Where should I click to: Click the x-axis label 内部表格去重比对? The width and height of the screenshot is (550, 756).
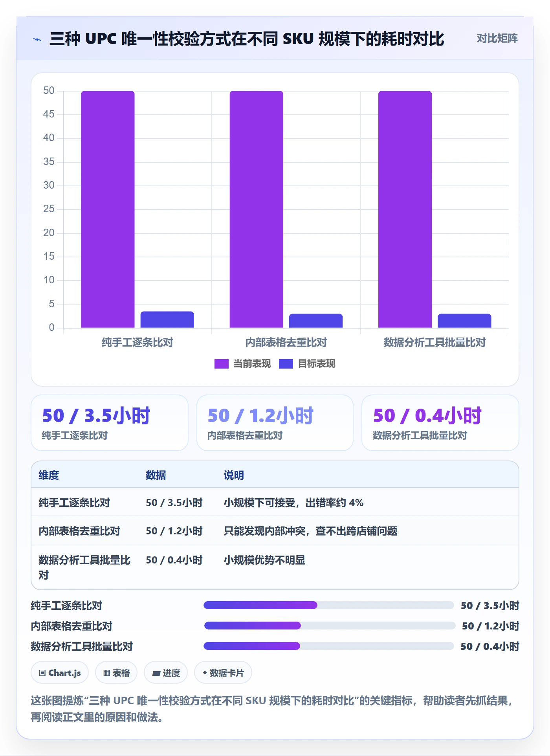pos(286,343)
